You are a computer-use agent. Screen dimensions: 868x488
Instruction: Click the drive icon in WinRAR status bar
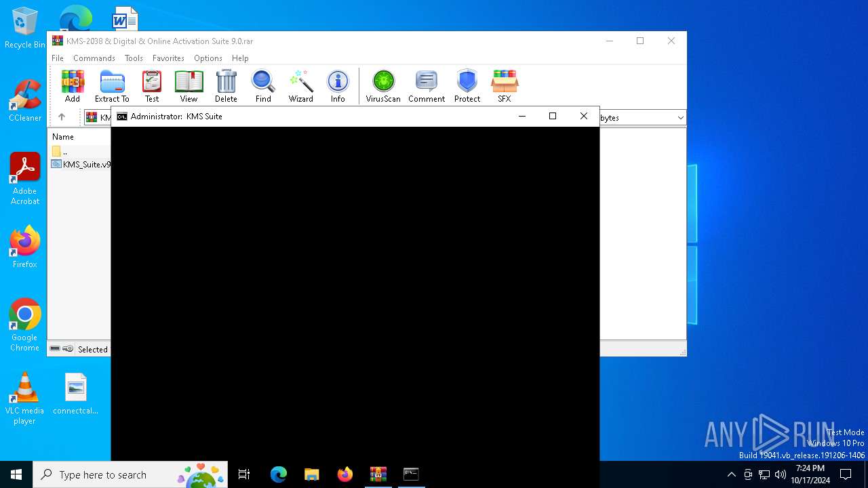(55, 349)
